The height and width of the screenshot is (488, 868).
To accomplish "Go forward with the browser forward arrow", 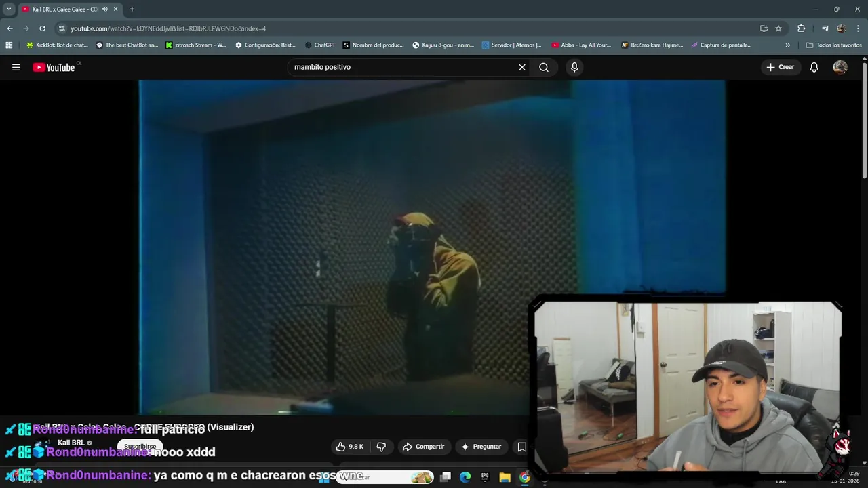I will coord(26,28).
